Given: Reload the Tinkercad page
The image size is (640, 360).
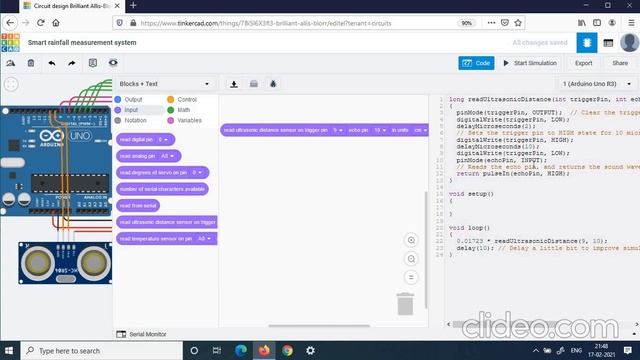Looking at the screenshot, I should pyautogui.click(x=40, y=23).
